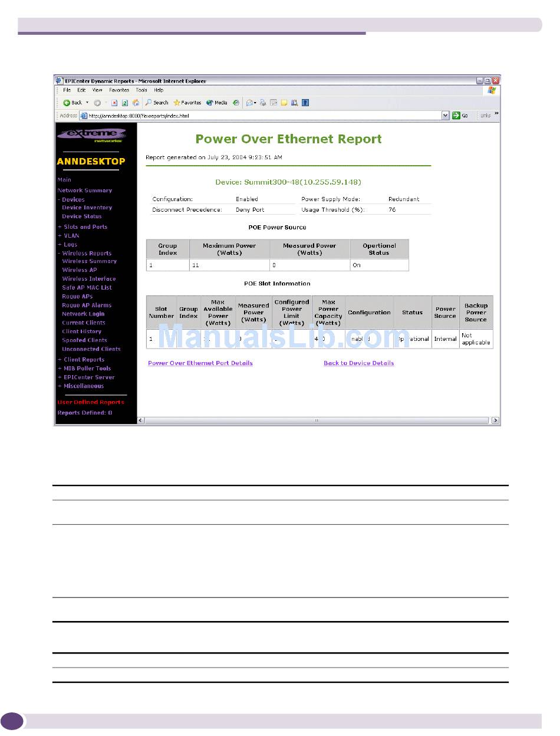Image resolution: width=560 pixels, height=736 pixels.
Task: Click the horizontal scrollbar thumb
Action: [x=317, y=420]
